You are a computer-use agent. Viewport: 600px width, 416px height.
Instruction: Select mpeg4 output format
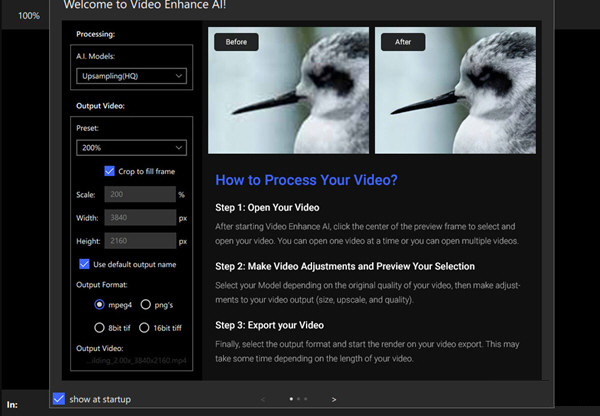100,304
